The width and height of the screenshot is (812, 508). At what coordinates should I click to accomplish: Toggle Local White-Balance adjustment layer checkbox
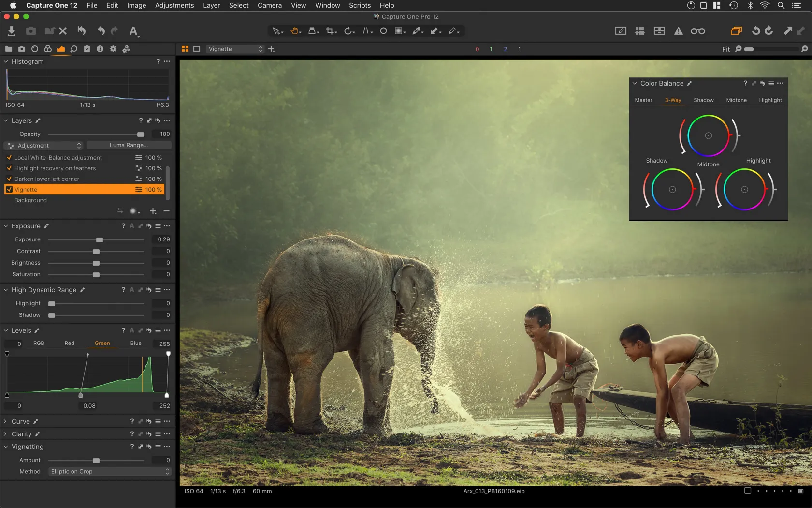click(x=9, y=158)
